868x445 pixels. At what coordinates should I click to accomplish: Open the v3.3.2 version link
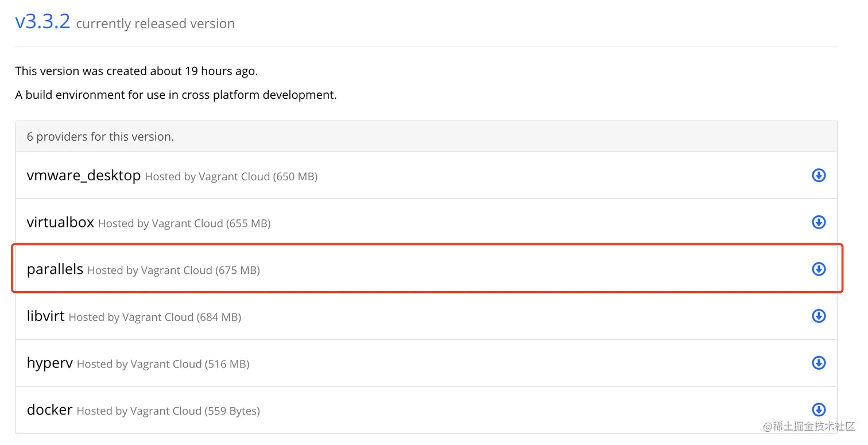(x=42, y=21)
